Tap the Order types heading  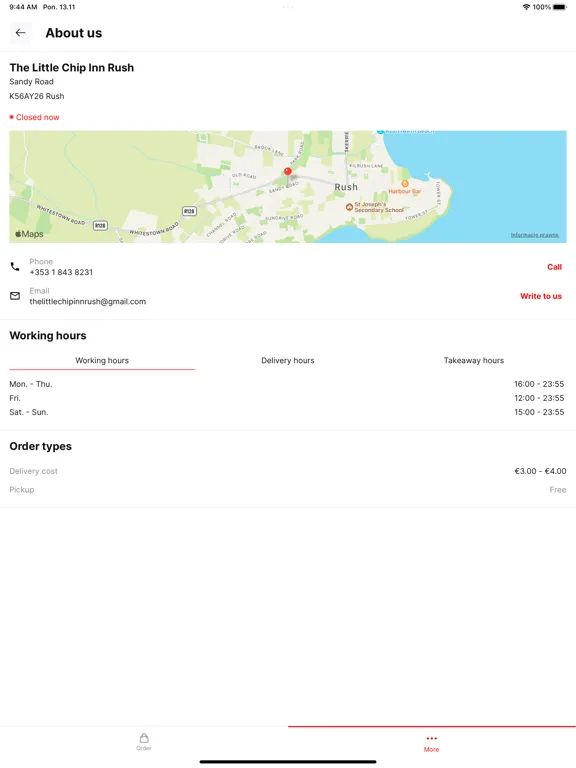coord(41,446)
